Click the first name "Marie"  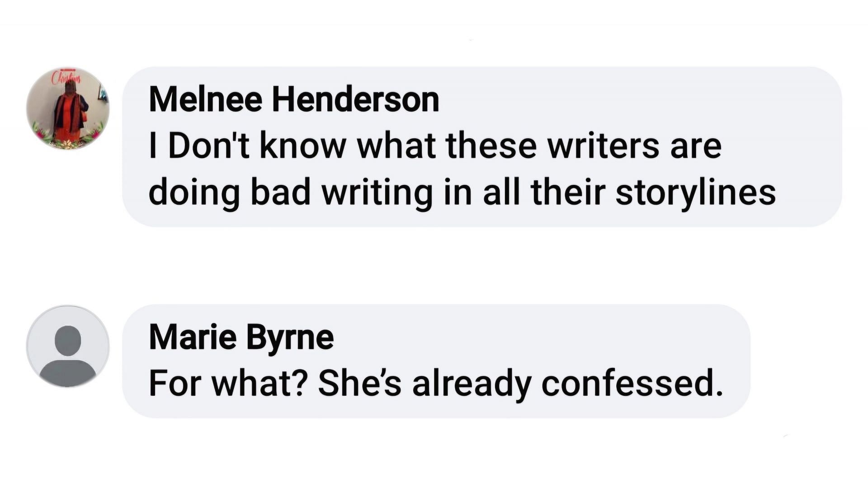click(193, 337)
